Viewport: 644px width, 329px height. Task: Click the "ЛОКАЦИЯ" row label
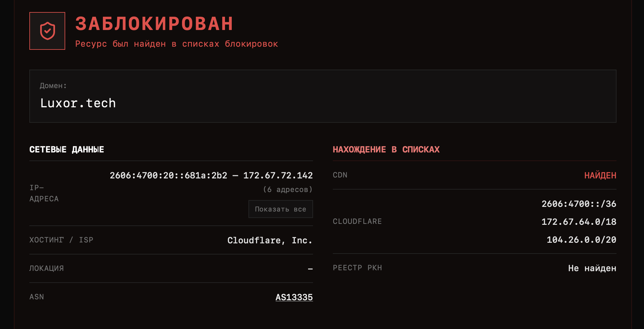tap(47, 268)
